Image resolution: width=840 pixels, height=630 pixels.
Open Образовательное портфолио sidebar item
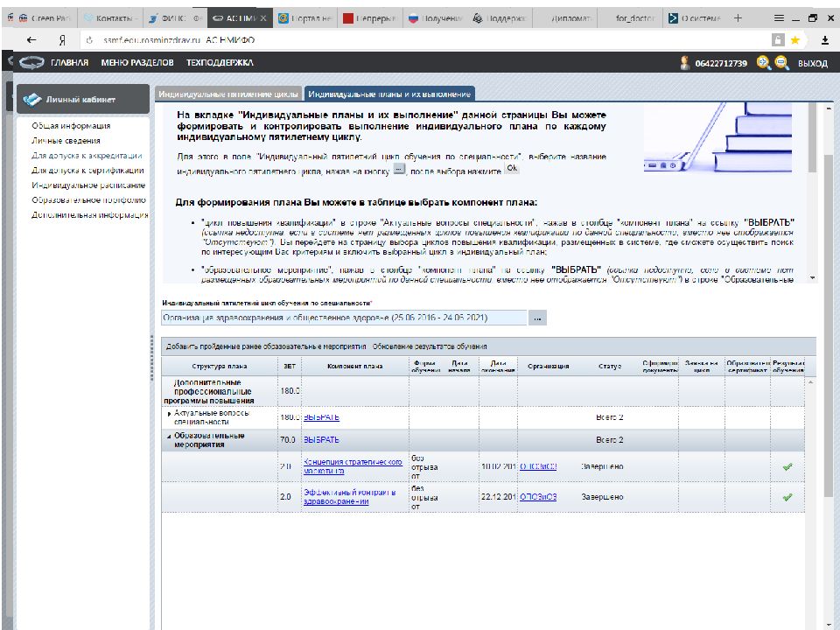(88, 199)
